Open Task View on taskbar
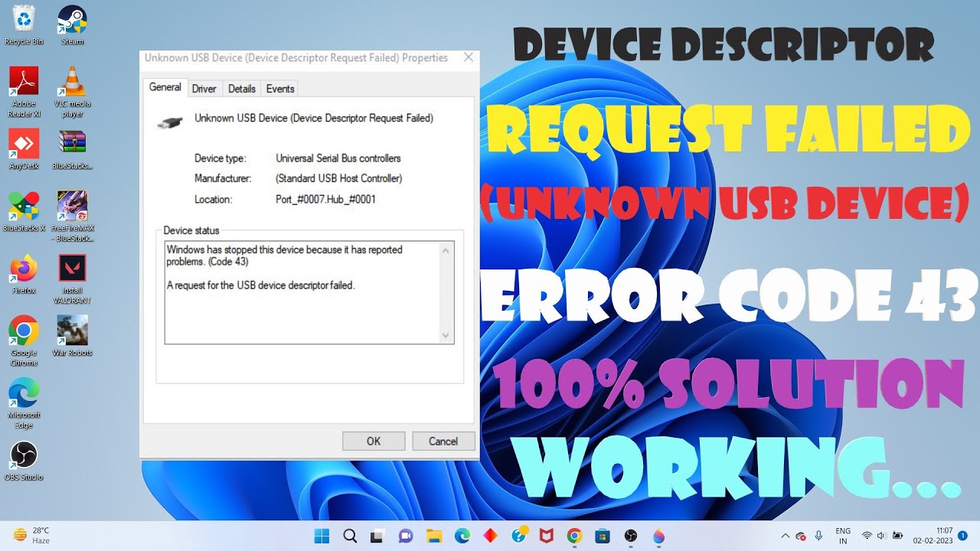 377,536
